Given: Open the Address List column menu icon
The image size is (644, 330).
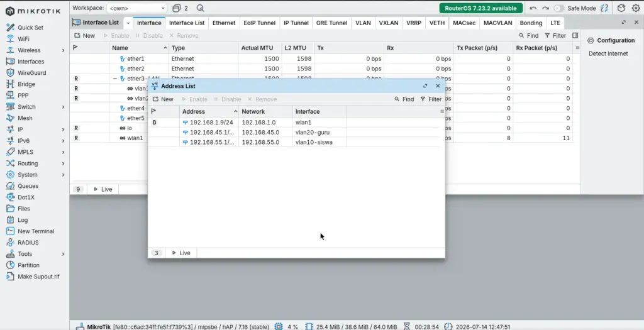Looking at the screenshot, I should (x=442, y=111).
